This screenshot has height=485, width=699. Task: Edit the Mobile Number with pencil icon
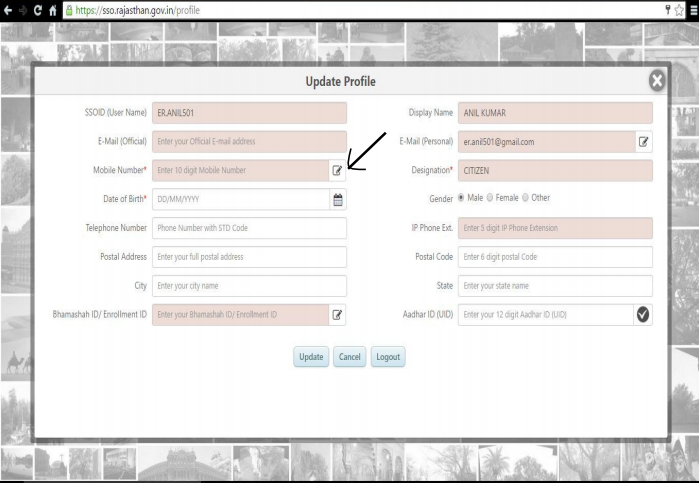(x=337, y=170)
